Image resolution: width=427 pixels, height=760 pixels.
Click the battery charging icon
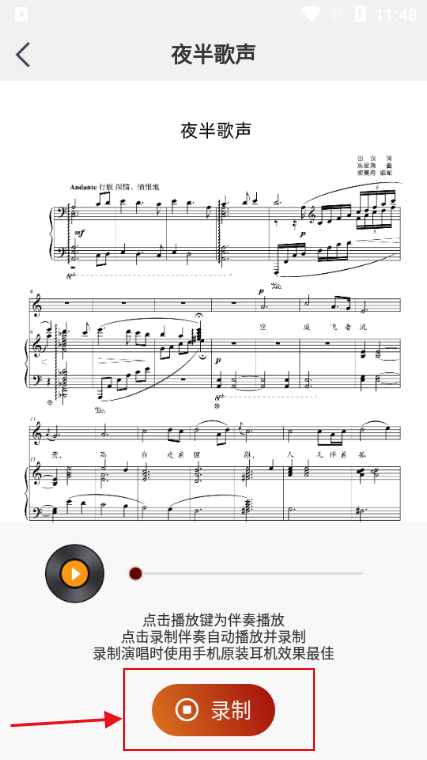361,14
